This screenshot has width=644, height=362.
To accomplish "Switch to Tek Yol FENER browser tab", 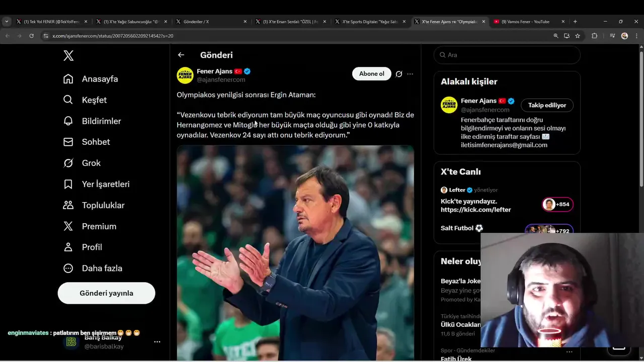I will coord(52,22).
